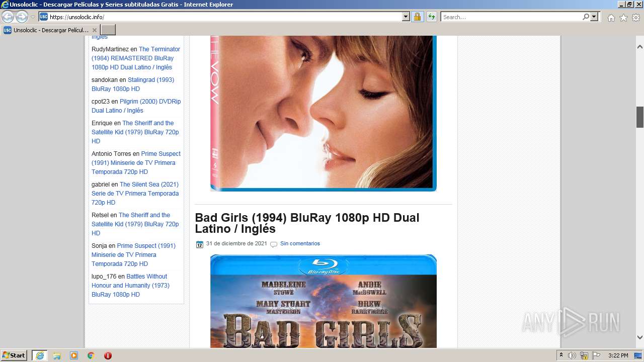Viewport: 644px width, 362px height.
Task: Open Tools menu with the gear icon
Action: (x=636, y=18)
